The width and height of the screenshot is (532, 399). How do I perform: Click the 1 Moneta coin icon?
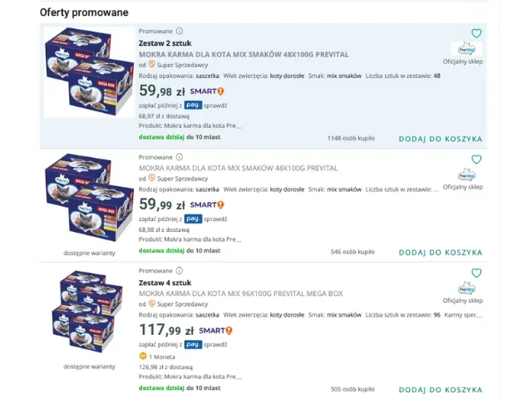(143, 357)
